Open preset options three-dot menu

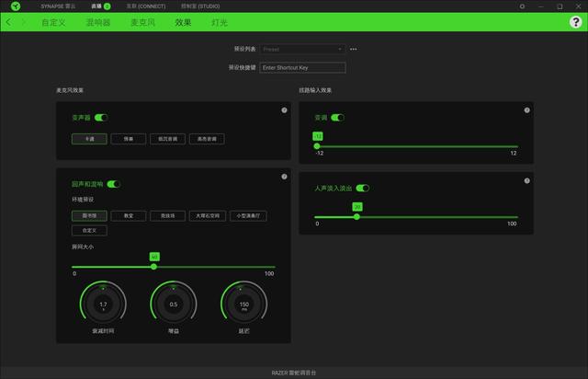pos(353,49)
